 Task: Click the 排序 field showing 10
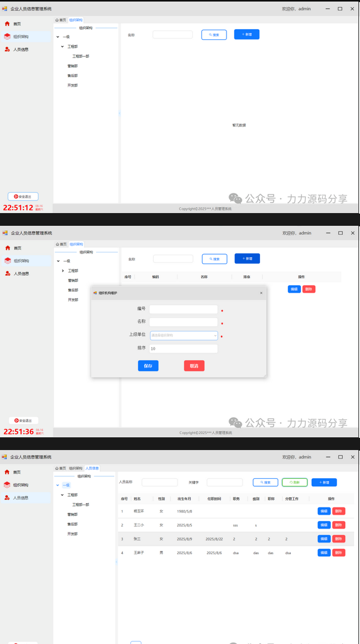click(x=183, y=349)
